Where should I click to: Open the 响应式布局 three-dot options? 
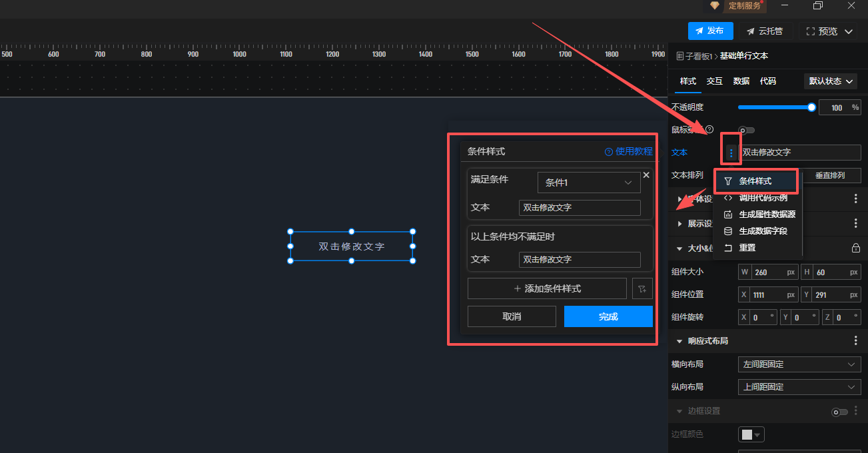point(855,340)
